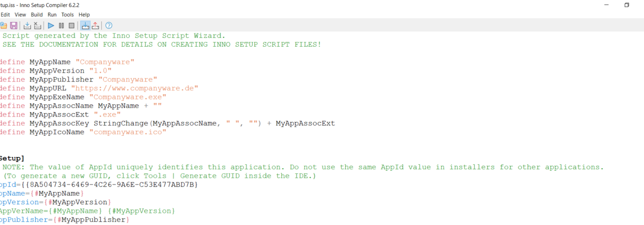Open the View menu
644x225 pixels.
click(x=20, y=15)
